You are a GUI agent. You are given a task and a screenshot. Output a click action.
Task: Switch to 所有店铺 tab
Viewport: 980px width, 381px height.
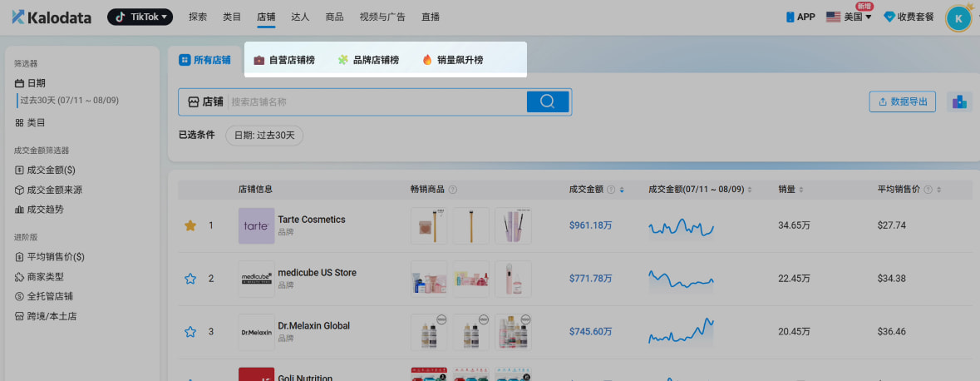coord(204,60)
